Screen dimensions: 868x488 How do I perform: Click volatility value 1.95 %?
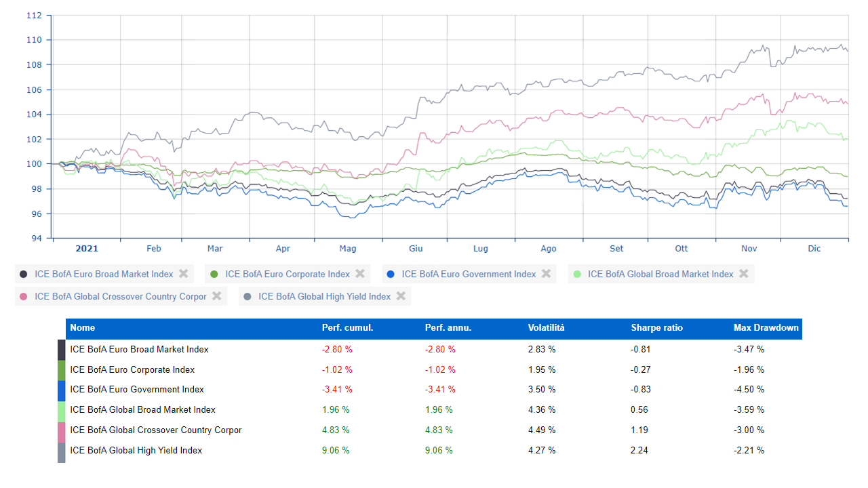click(542, 370)
